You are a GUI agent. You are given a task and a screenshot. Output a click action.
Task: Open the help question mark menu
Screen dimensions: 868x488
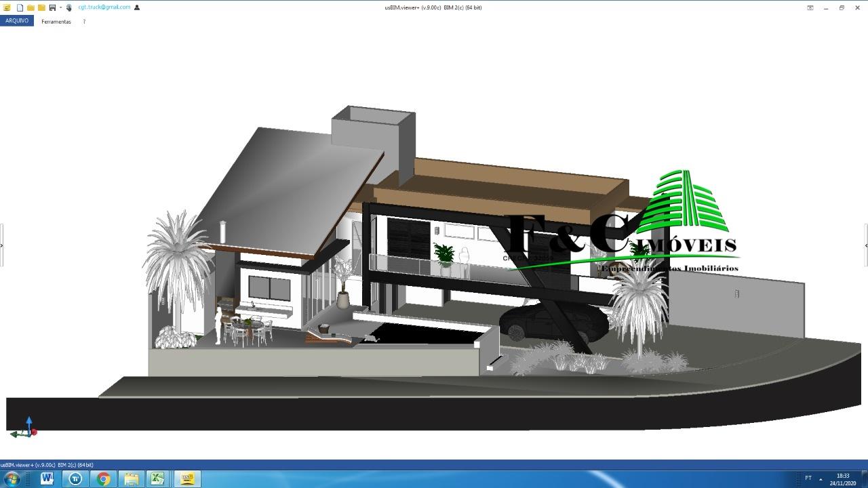(84, 22)
